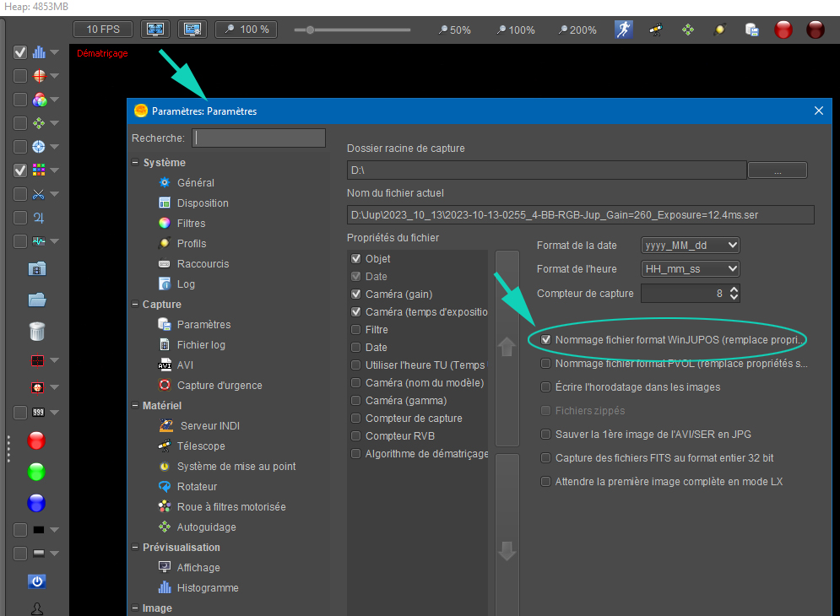Enable Sauver la 1ère image en JPG
The image size is (840, 616).
coord(546,434)
